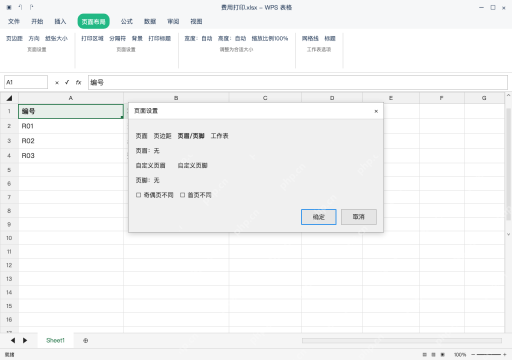
Task: Open the 宽度 自动 dropdown in ribbon
Action: pos(198,38)
